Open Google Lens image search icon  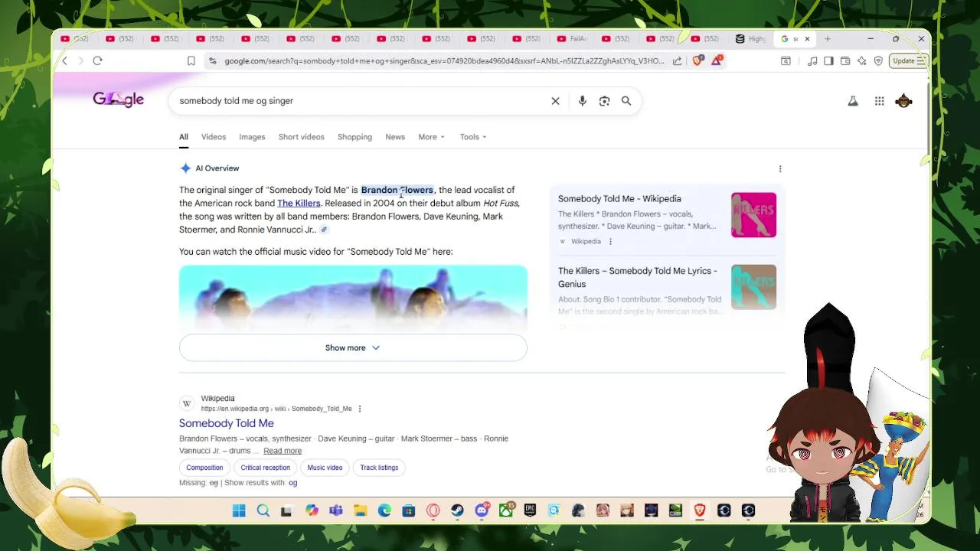pos(604,101)
